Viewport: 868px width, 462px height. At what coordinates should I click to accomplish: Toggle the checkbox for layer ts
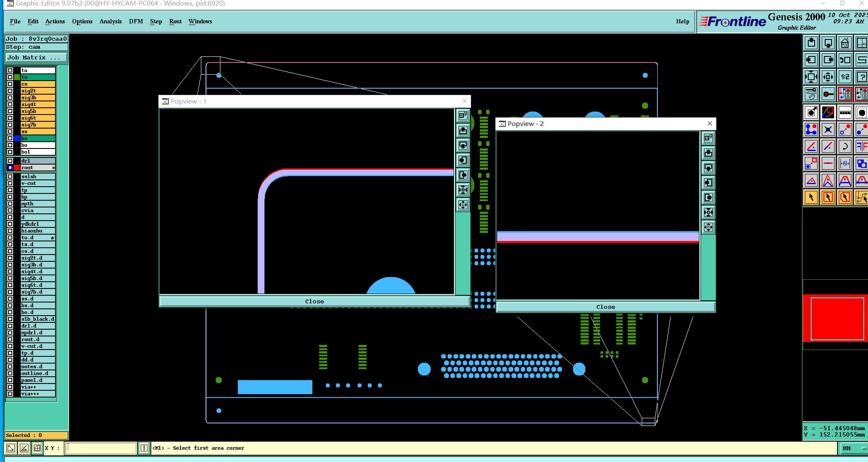10,77
